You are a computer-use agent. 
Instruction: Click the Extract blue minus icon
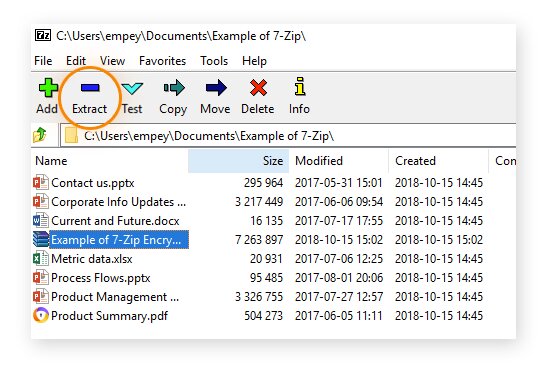(x=90, y=87)
